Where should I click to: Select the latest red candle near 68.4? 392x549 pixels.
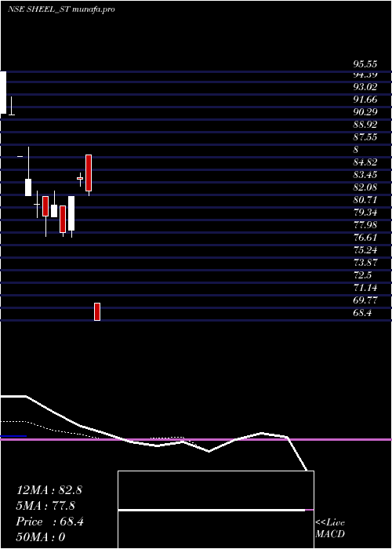click(97, 311)
